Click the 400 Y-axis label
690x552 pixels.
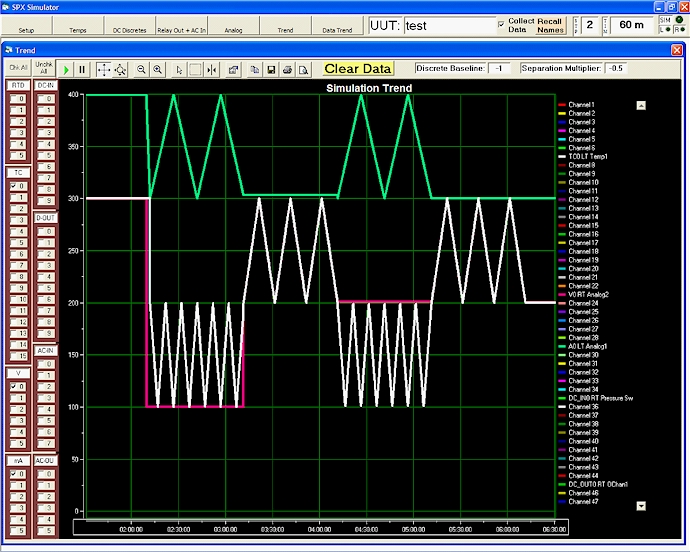[73, 95]
